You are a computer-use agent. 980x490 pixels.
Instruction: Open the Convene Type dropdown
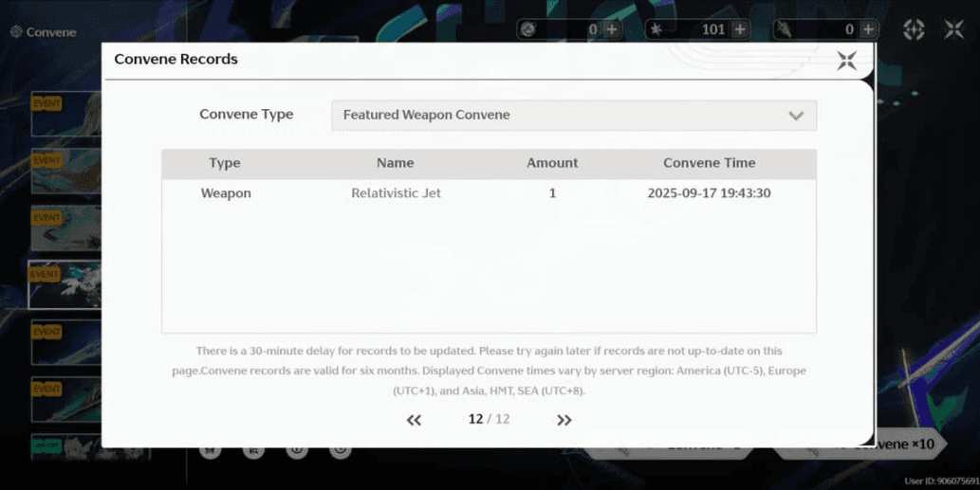coord(573,116)
